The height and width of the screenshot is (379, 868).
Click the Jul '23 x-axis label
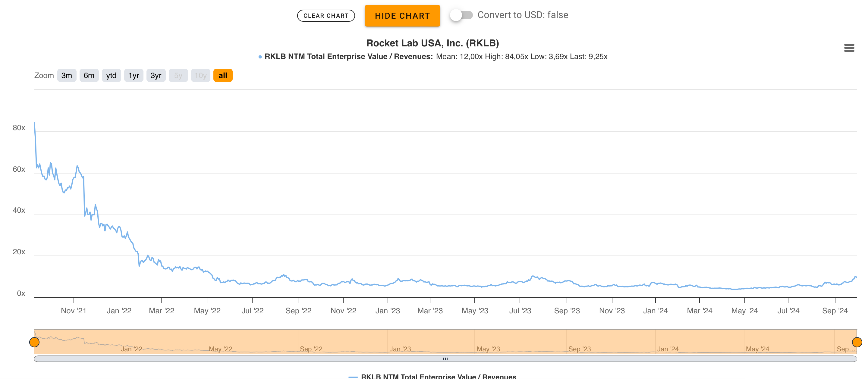tap(520, 311)
